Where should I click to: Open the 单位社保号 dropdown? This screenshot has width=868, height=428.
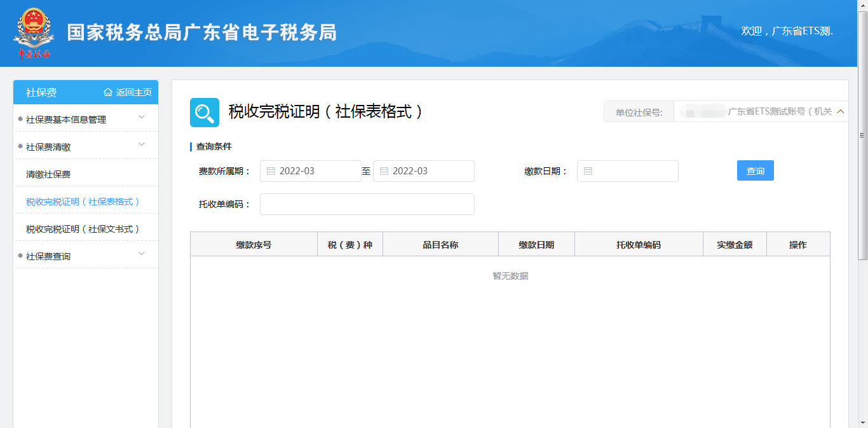[840, 111]
